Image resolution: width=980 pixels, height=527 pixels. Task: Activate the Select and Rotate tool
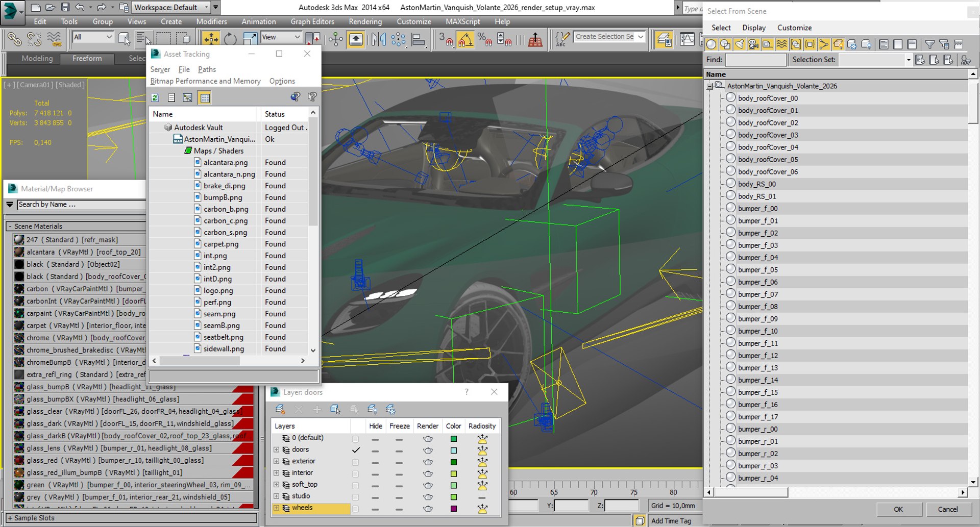click(x=230, y=39)
